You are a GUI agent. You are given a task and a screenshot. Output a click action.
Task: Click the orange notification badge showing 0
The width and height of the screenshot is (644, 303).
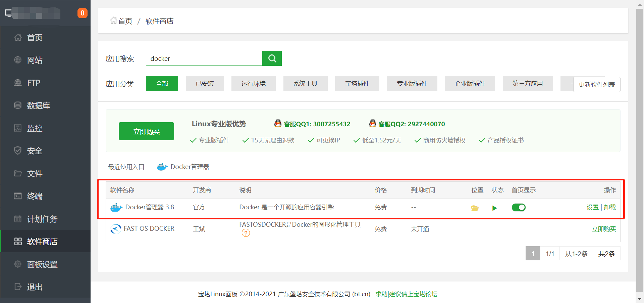coord(82,13)
